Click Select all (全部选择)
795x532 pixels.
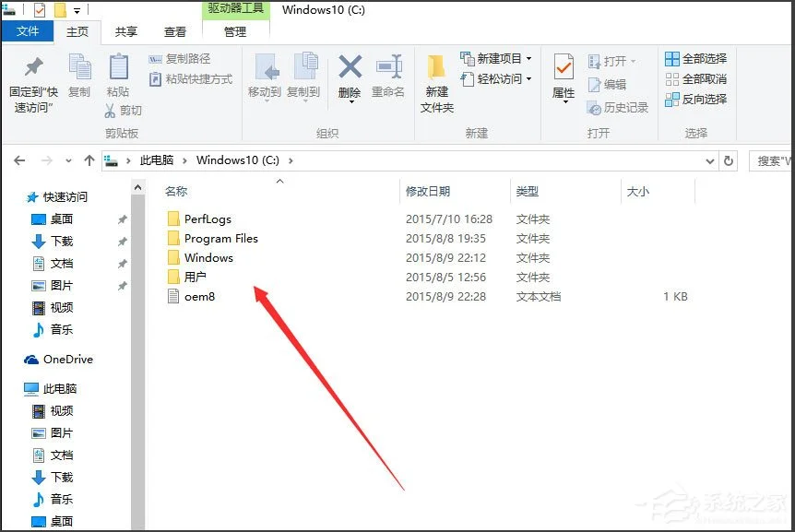(695, 59)
